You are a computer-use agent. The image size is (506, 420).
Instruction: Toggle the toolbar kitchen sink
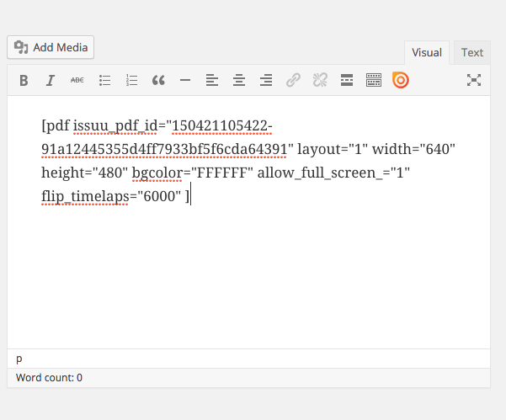[x=374, y=80]
